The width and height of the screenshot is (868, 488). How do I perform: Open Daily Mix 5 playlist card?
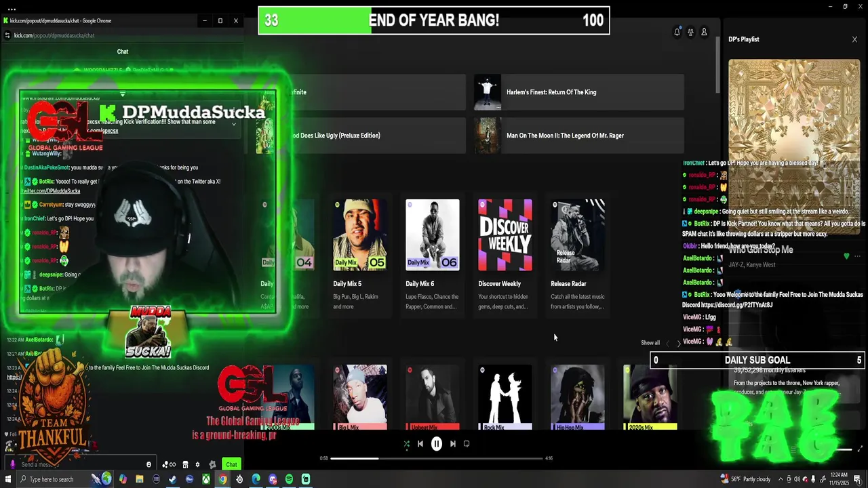tap(359, 256)
